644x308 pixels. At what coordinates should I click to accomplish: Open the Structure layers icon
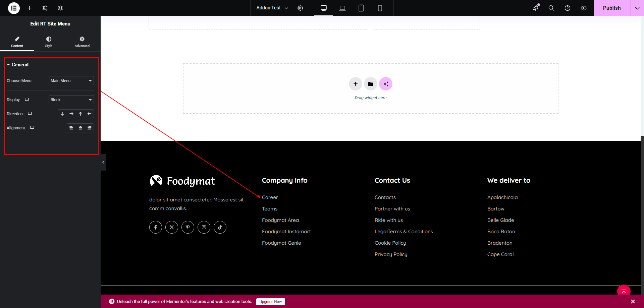[60, 8]
